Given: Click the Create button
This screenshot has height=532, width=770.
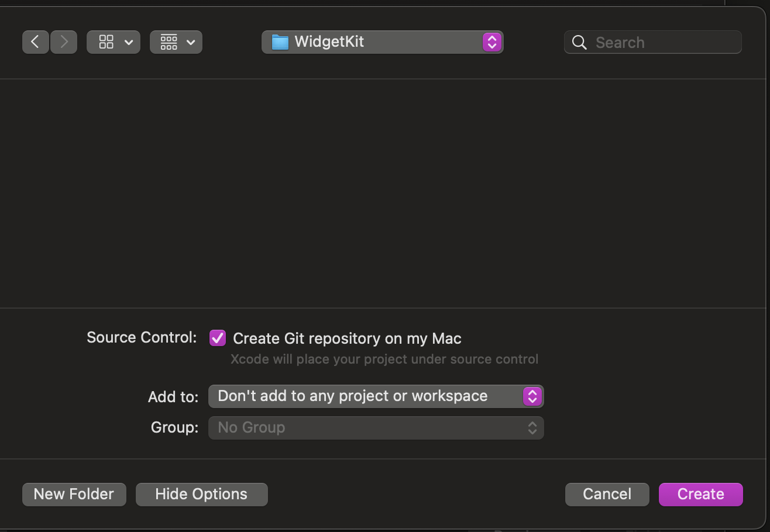Looking at the screenshot, I should pos(700,494).
